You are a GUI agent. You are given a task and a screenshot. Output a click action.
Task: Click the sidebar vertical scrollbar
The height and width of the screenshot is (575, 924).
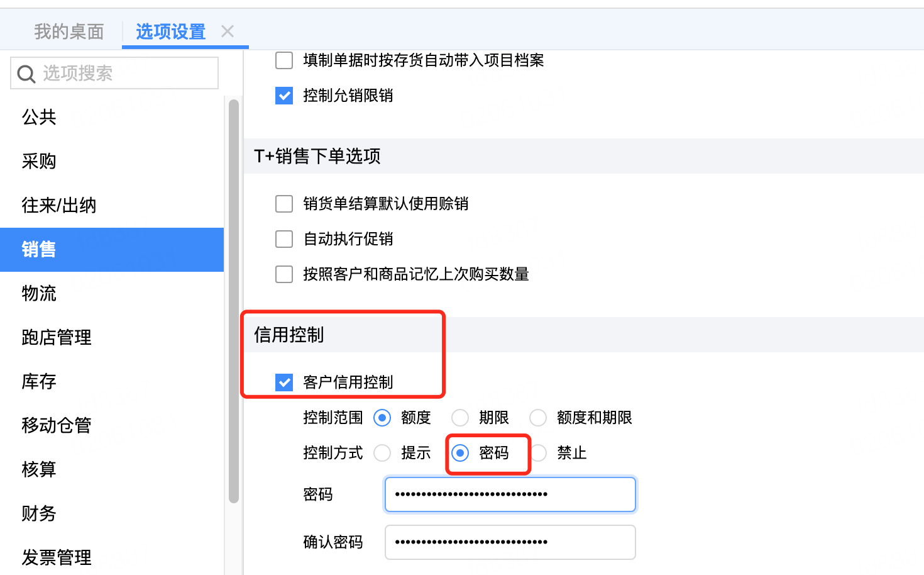pyautogui.click(x=234, y=301)
